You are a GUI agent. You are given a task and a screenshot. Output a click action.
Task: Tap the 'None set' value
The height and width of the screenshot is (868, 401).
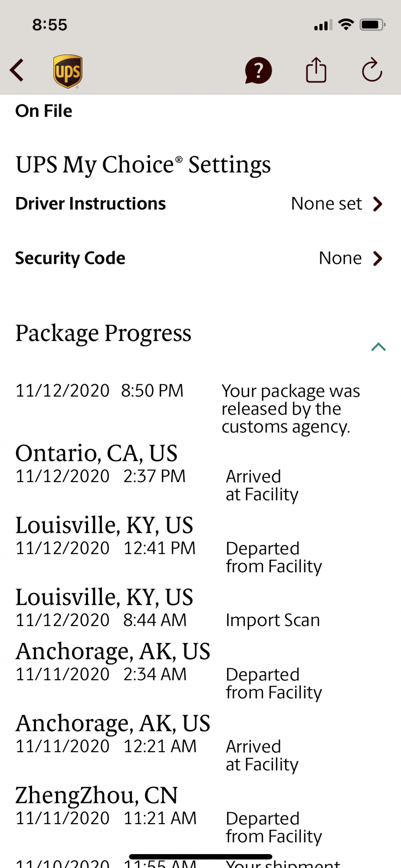(x=326, y=204)
